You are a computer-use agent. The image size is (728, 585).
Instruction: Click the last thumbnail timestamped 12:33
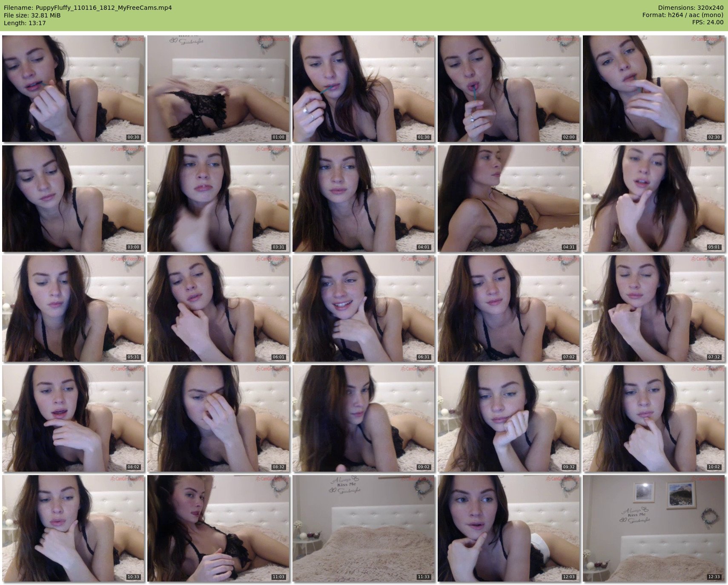653,528
